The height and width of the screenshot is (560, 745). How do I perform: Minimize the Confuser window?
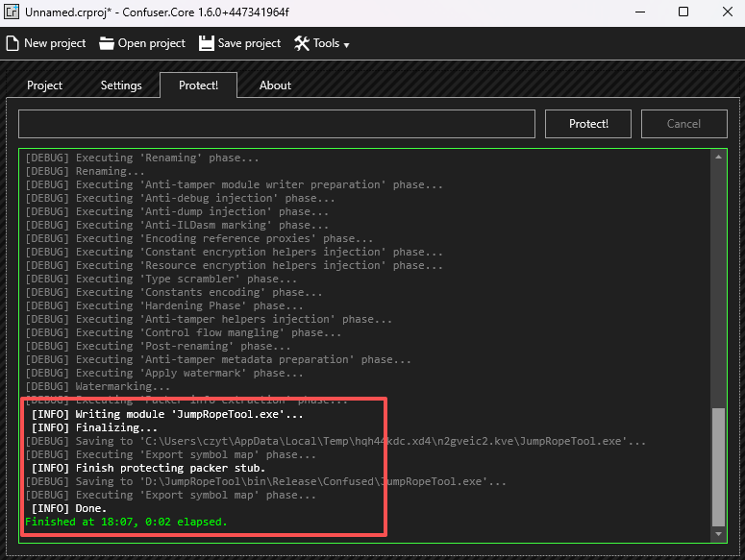638,12
